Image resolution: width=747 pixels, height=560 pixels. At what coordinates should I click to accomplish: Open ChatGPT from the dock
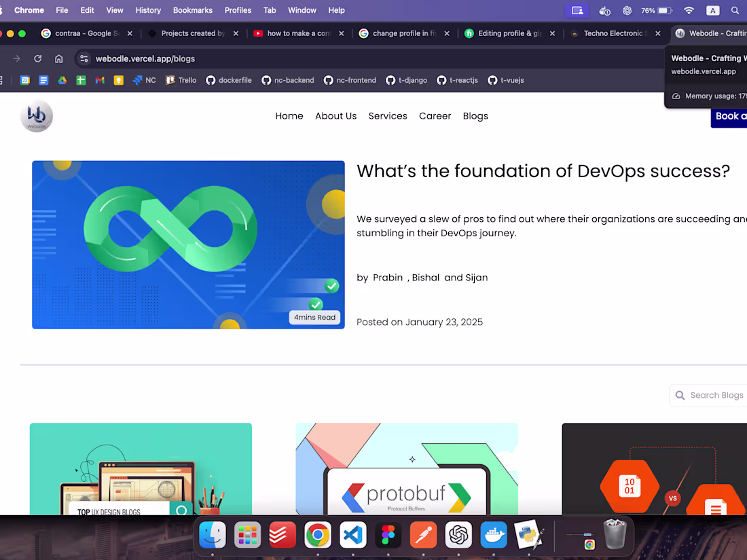458,535
